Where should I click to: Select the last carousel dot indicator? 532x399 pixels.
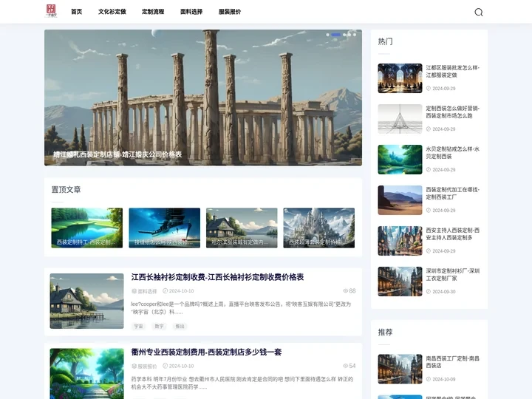click(355, 35)
